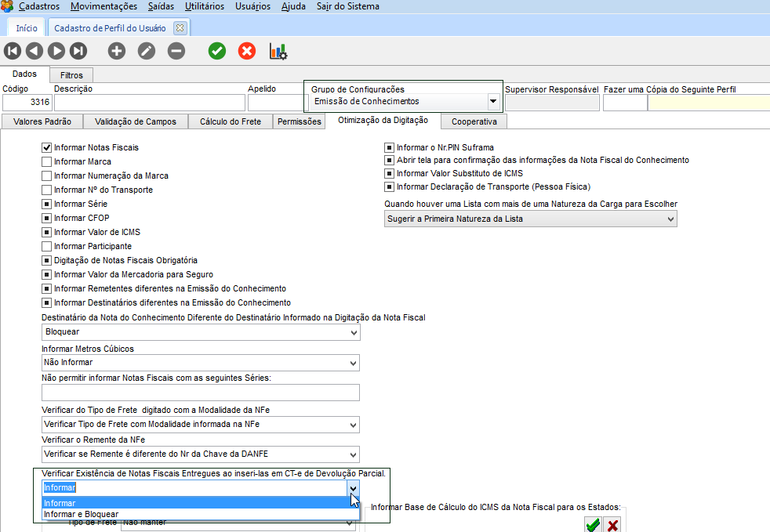Viewport: 770px width, 532px height.
Task: Toggle Informar o Nr.PIN Suframa
Action: click(389, 147)
